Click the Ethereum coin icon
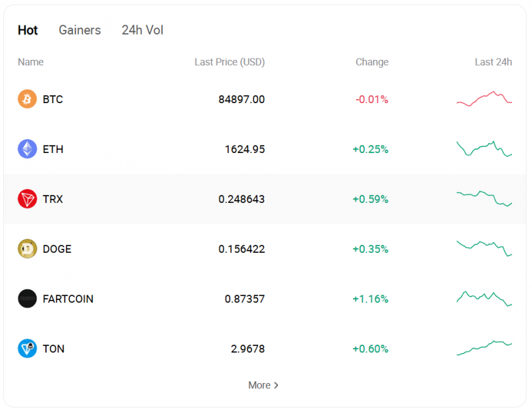 pyautogui.click(x=27, y=149)
